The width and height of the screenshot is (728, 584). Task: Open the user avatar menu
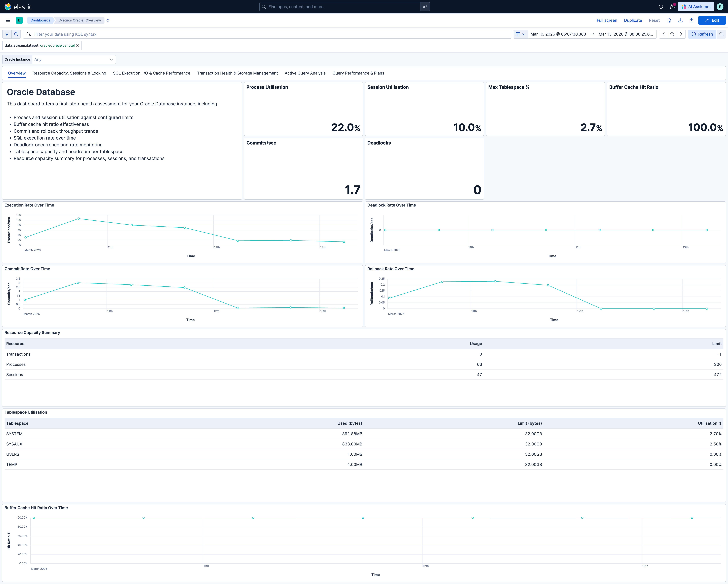(720, 6)
